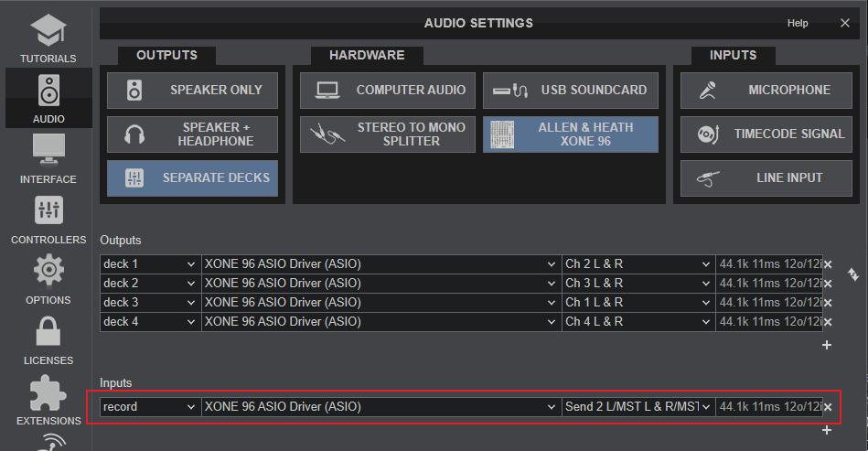The image size is (868, 451).
Task: Open Extensions puzzle piece icon
Action: click(48, 400)
